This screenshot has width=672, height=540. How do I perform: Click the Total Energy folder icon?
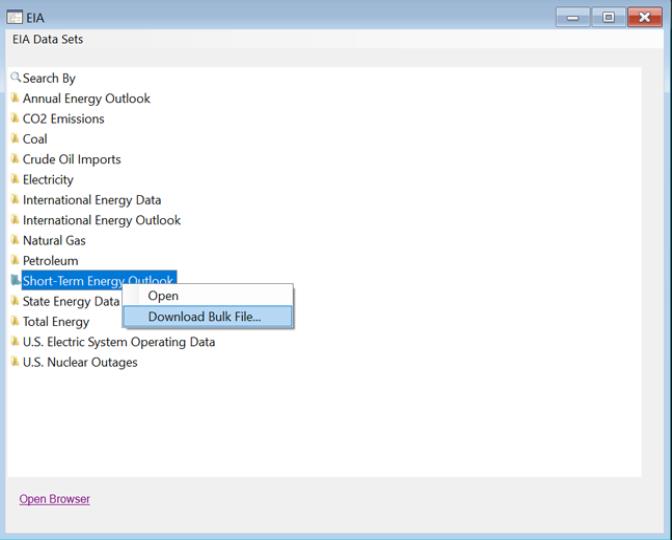coord(15,321)
